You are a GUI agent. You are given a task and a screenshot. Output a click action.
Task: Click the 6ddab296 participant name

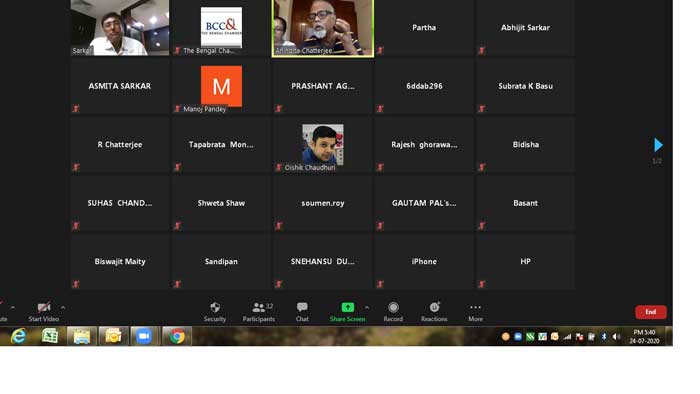pos(424,86)
